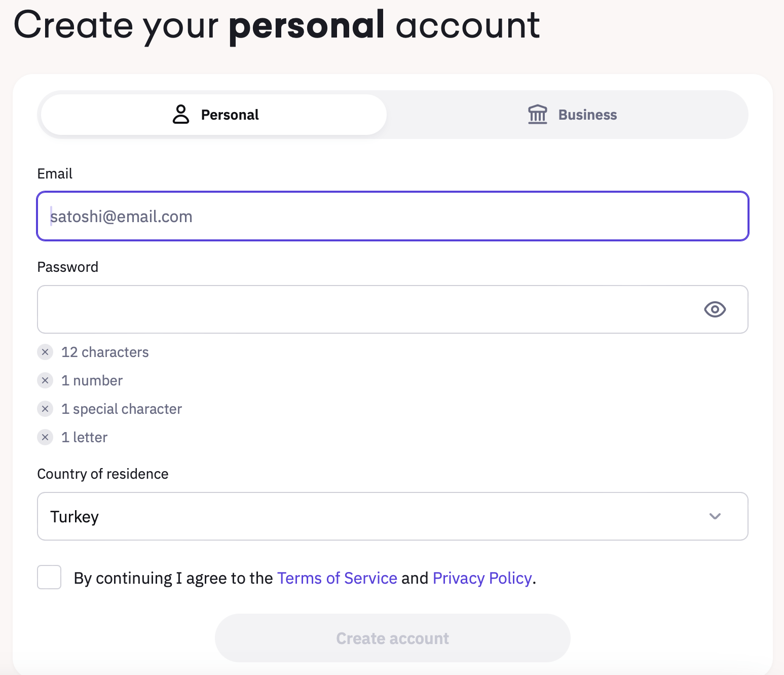Click into the Password input field

point(365,309)
